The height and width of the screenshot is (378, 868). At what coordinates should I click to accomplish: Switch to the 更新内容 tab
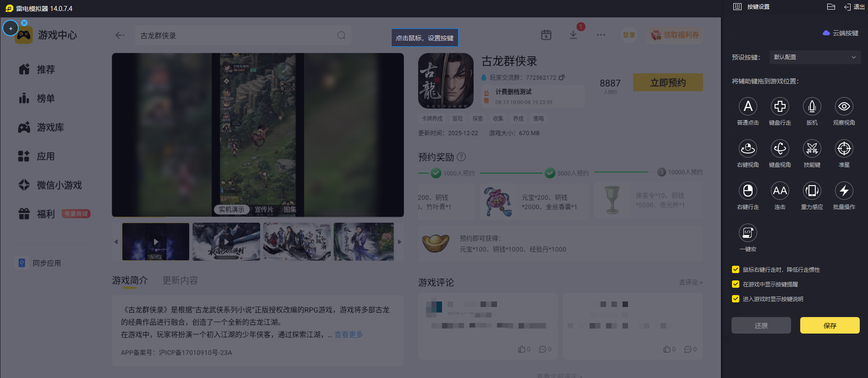tap(180, 280)
